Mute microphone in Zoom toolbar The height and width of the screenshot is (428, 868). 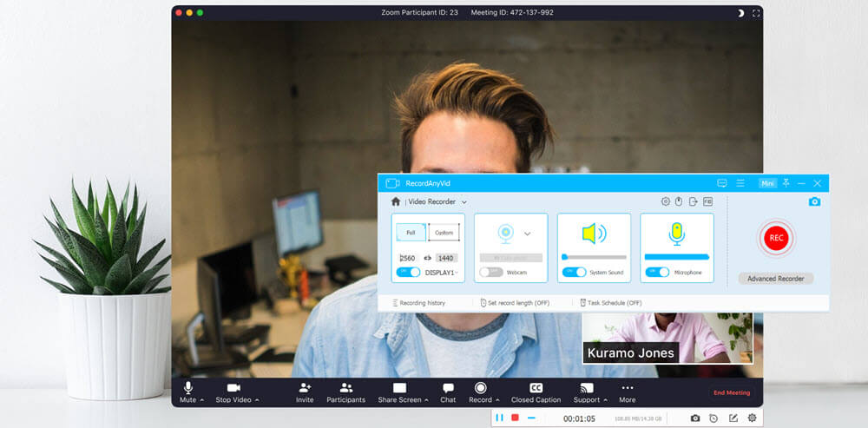tap(188, 392)
